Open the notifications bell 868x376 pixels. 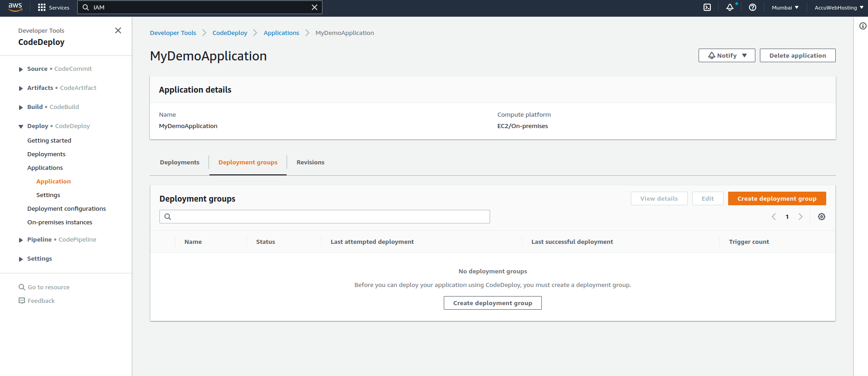coord(729,7)
